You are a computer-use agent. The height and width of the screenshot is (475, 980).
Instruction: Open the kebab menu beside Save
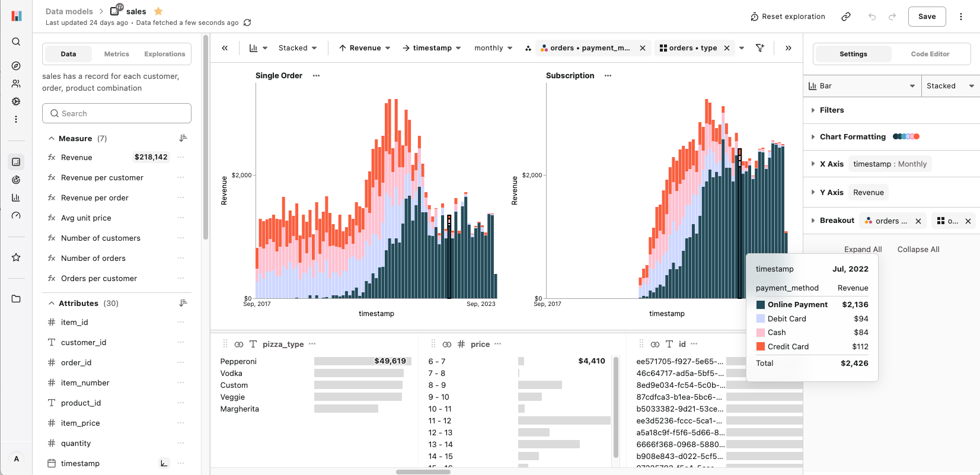(x=961, y=17)
